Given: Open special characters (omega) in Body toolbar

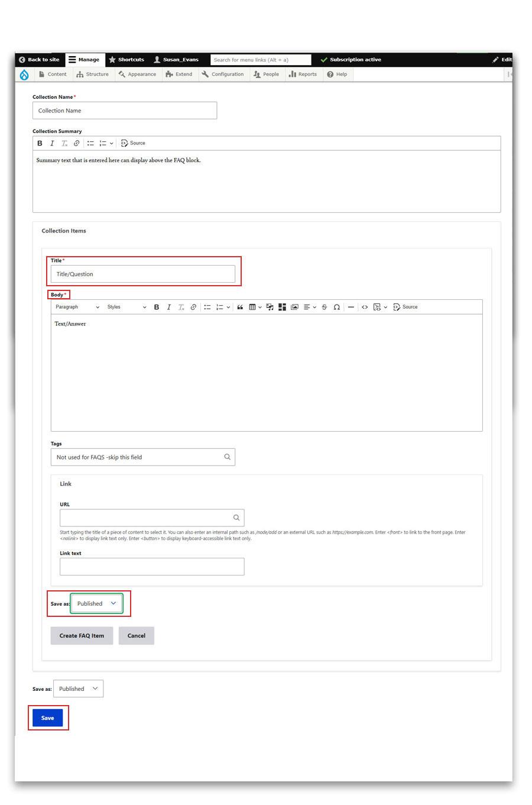Looking at the screenshot, I should click(337, 307).
